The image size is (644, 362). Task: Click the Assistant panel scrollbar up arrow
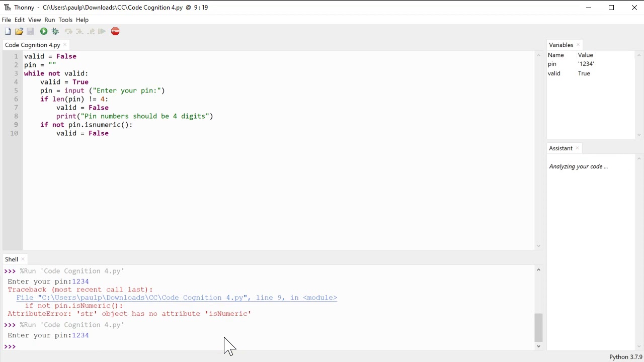pos(639,158)
